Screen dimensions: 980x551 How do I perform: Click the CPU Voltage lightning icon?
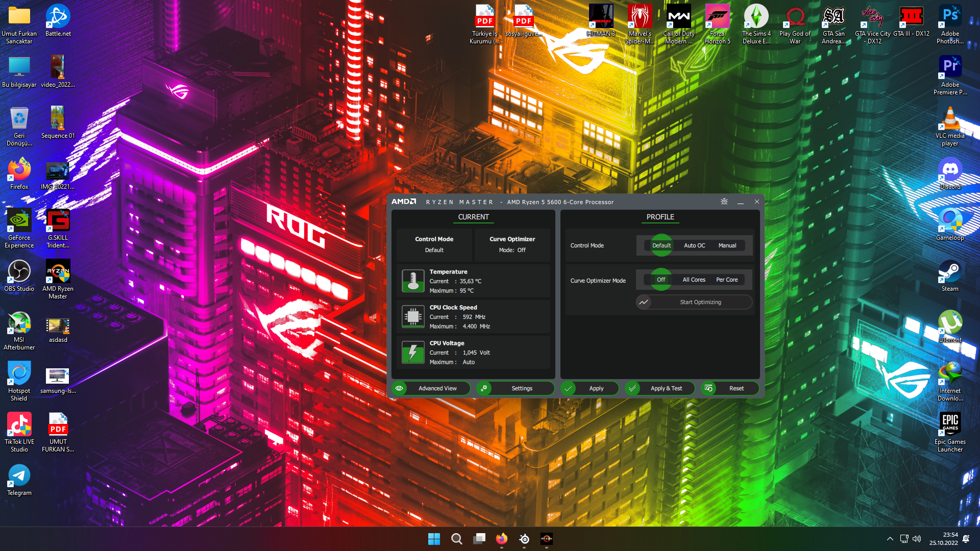point(413,353)
